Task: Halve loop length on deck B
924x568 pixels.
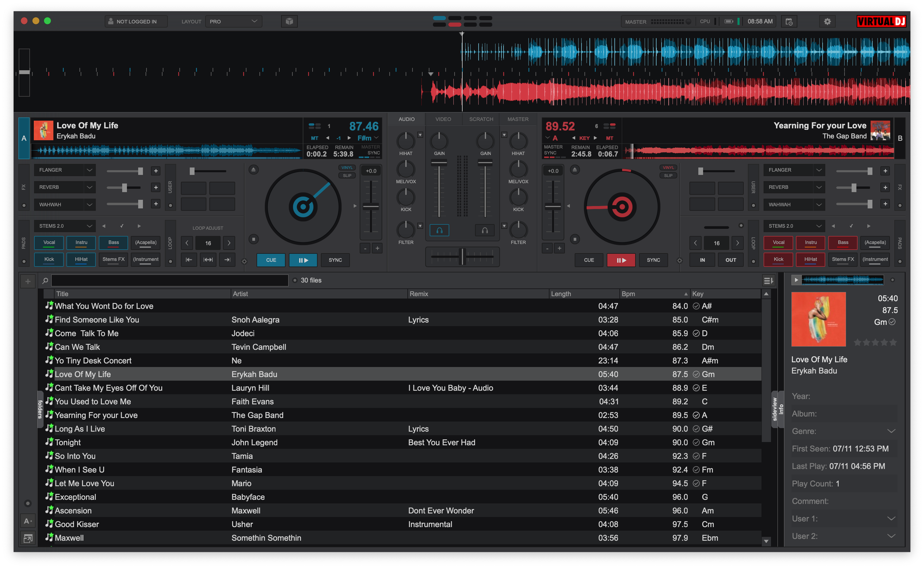Action: click(695, 243)
